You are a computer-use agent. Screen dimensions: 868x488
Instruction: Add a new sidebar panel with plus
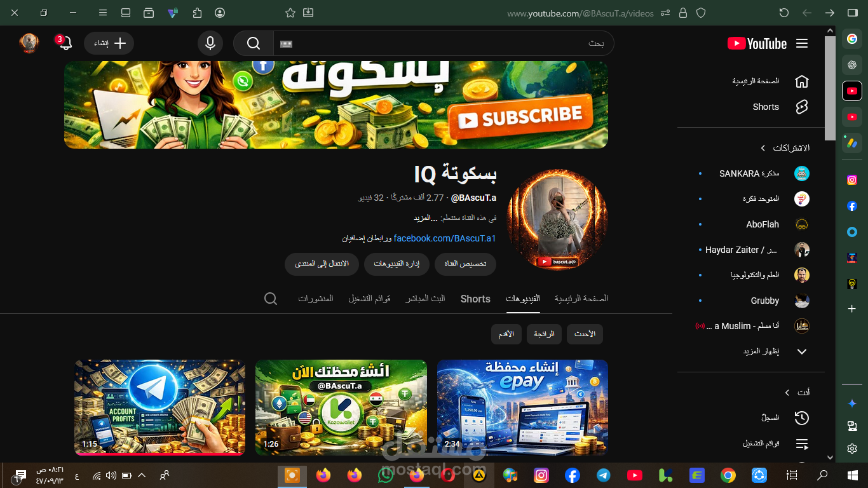click(852, 309)
